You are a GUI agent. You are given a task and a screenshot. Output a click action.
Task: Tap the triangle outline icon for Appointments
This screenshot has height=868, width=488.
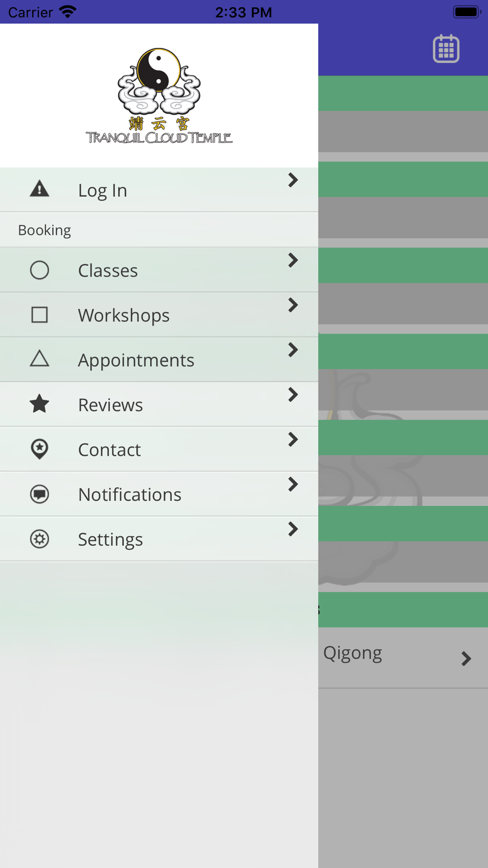[40, 359]
